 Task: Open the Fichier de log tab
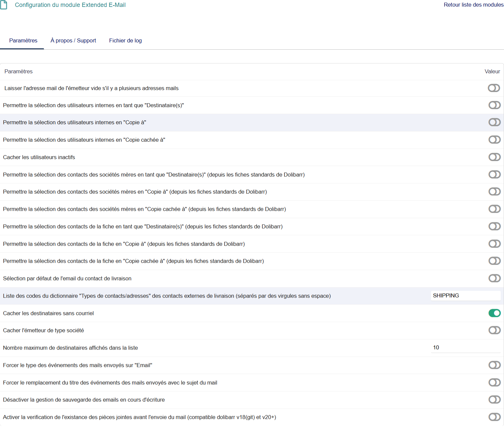[125, 40]
